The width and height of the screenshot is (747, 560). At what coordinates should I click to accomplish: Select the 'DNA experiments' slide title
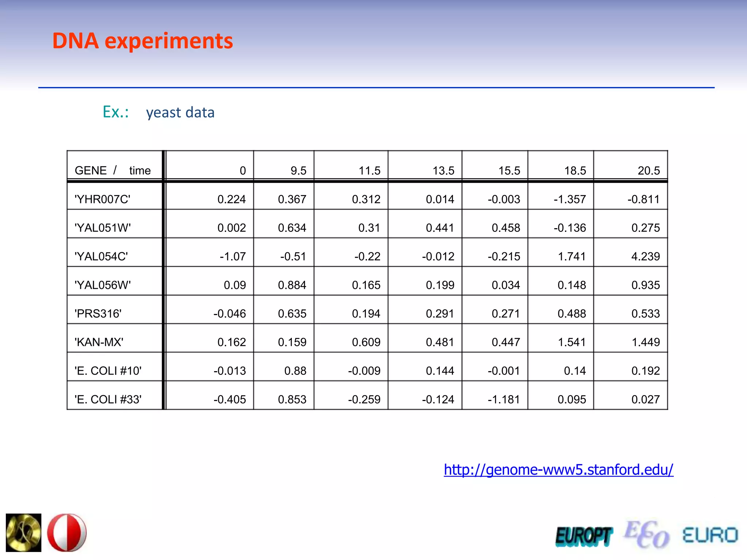point(143,41)
